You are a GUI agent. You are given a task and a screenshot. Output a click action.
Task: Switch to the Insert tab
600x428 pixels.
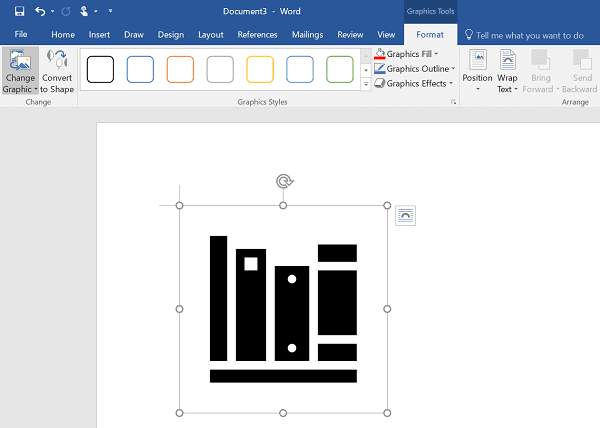(x=99, y=35)
